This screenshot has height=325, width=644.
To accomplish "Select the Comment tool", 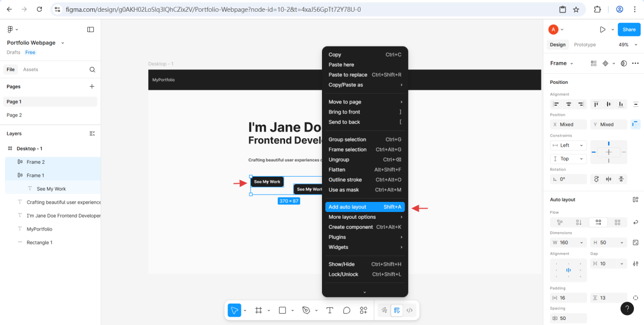I will pos(347,310).
